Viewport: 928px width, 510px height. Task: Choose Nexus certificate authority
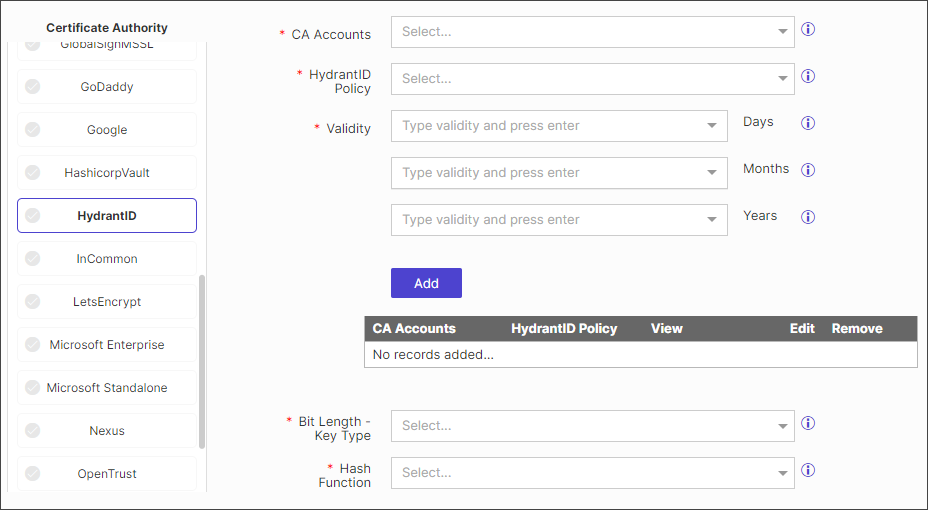click(107, 431)
